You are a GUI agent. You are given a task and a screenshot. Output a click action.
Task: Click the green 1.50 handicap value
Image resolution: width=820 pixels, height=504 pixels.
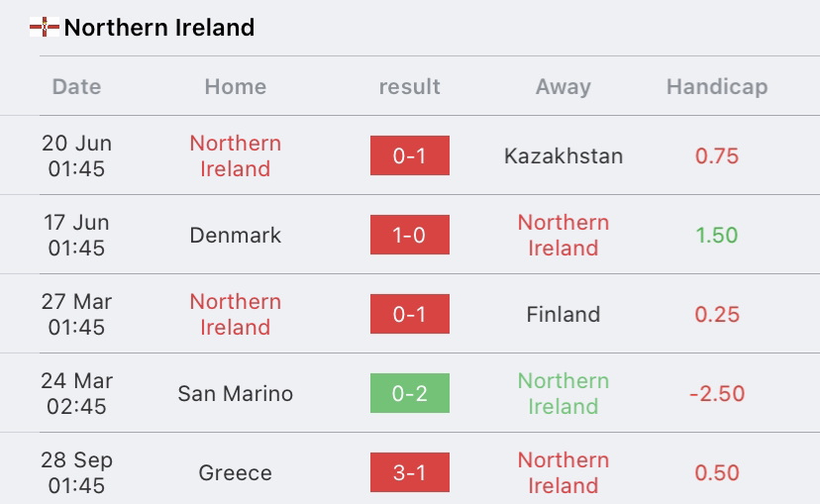click(x=717, y=236)
